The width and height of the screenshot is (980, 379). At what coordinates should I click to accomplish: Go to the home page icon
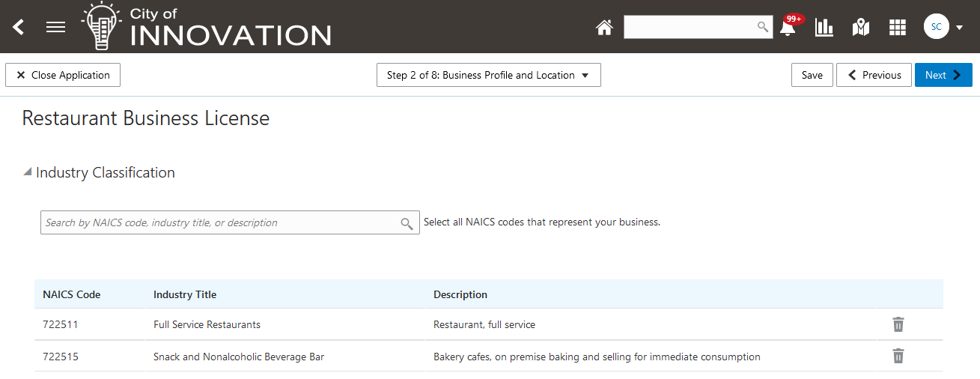pos(604,28)
